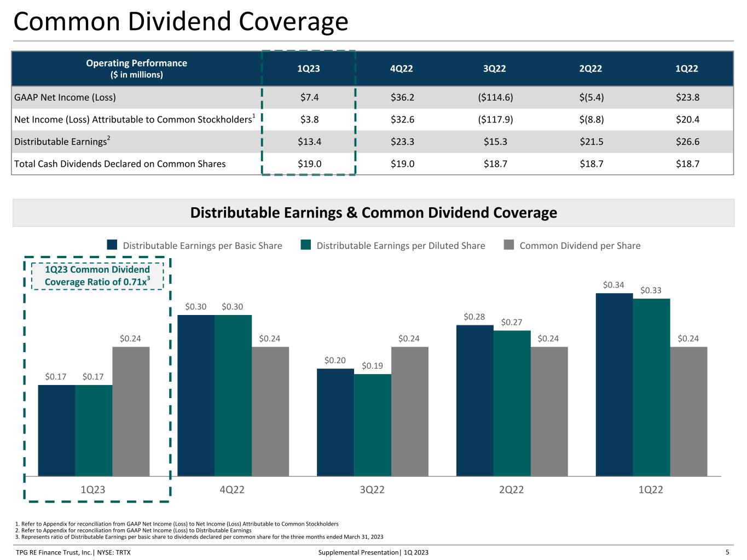
Task: Click the 1Q23 navy bar labeled $0.17
Action: pyautogui.click(x=56, y=430)
